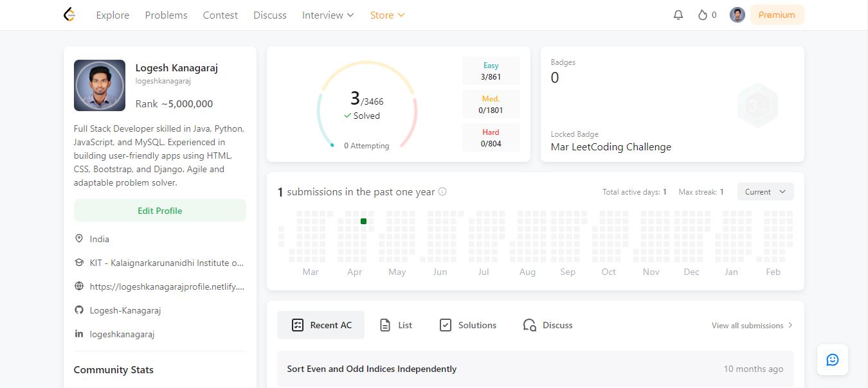Click the Premium button
Viewport: 868px width, 388px height.
(777, 15)
